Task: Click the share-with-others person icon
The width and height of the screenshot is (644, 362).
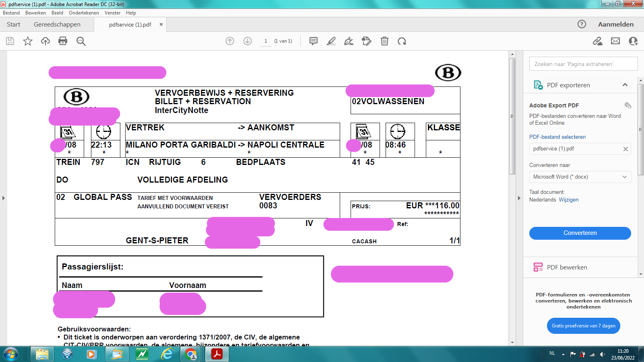Action: click(633, 41)
